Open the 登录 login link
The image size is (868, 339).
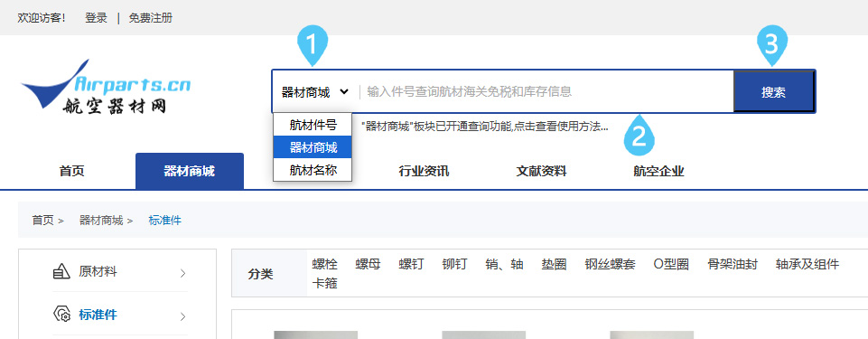[96, 18]
